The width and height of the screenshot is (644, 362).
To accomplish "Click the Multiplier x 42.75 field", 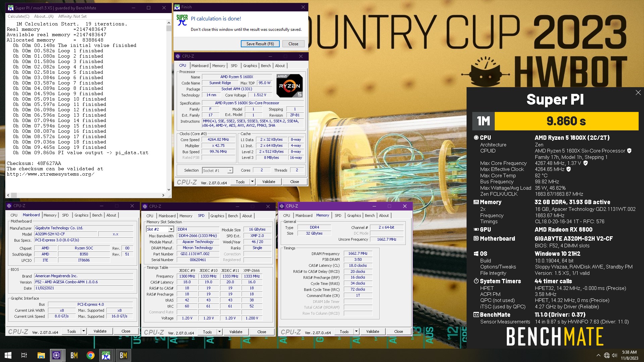I will pos(218,146).
